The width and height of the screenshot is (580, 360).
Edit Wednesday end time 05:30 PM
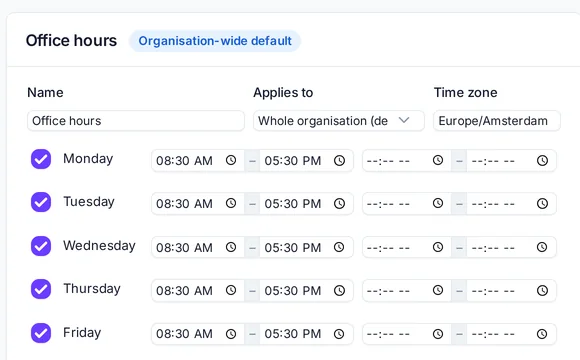tap(306, 247)
